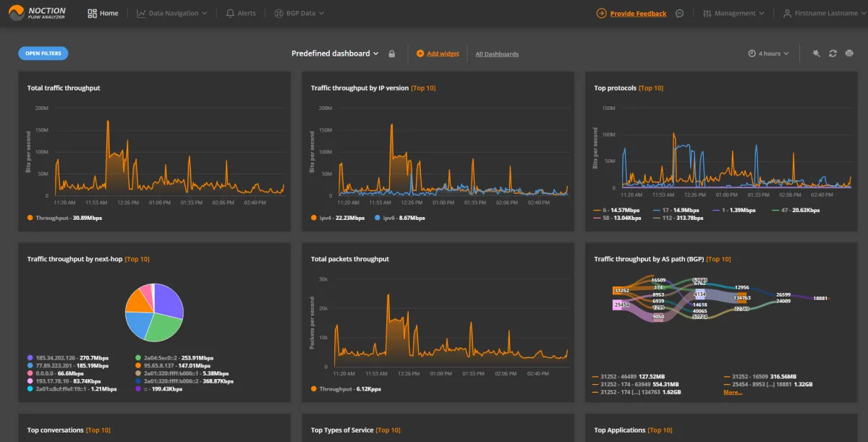
Task: Open the 4 hours time range dropdown
Action: pos(768,54)
